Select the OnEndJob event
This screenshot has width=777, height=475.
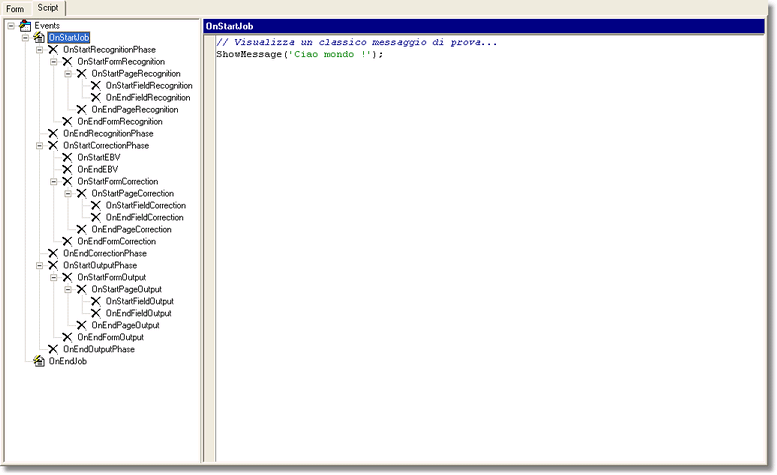pyautogui.click(x=67, y=361)
